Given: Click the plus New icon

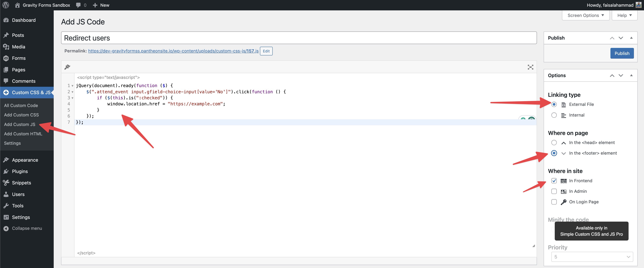Looking at the screenshot, I should point(95,5).
